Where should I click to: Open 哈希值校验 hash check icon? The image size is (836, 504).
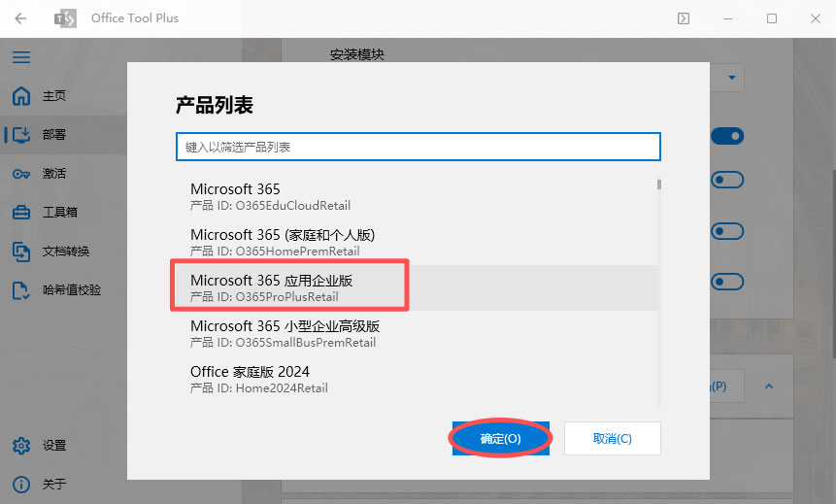click(x=21, y=290)
